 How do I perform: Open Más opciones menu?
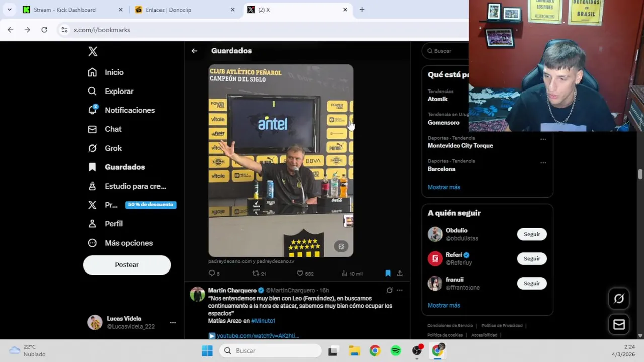pyautogui.click(x=120, y=243)
